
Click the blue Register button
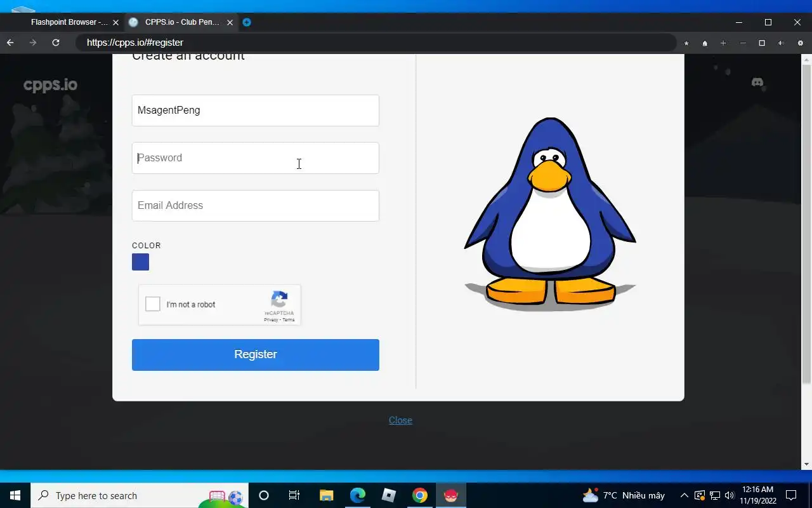tap(256, 354)
